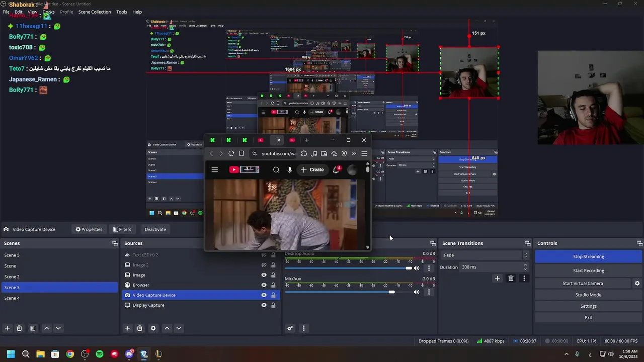
Task: Undock Sources panel via float icon
Action: 277,243
